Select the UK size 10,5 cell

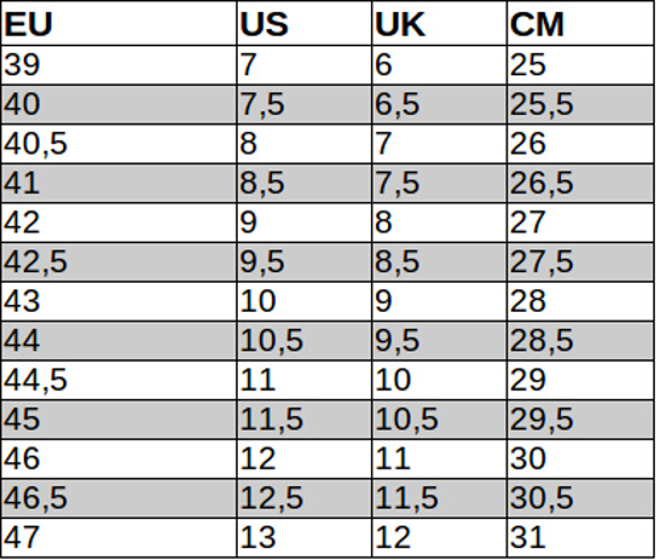(439, 419)
